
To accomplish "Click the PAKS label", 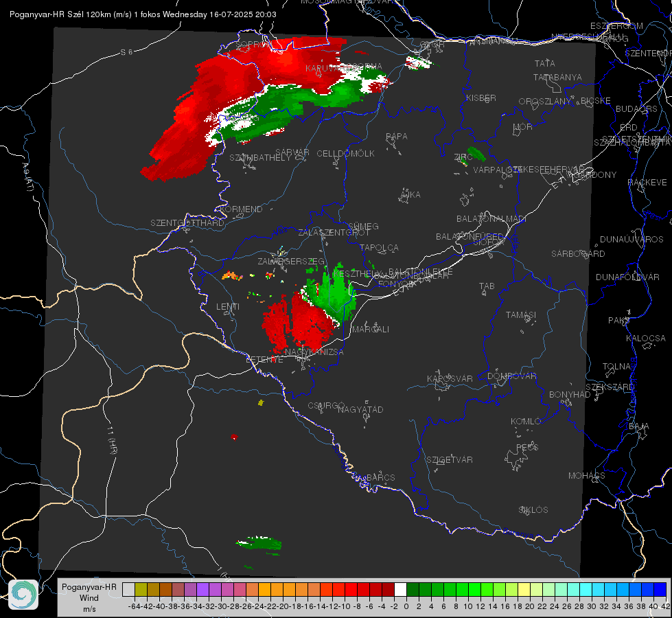I will 619,320.
